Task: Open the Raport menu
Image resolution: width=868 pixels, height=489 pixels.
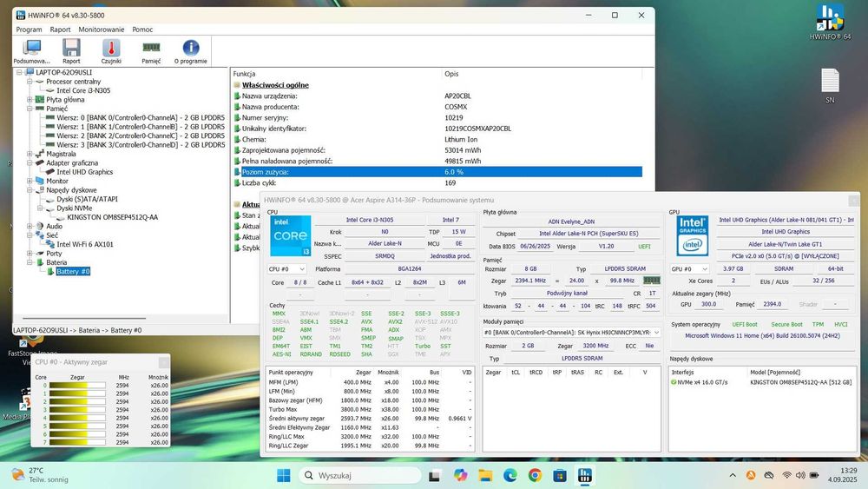Action: (61, 30)
